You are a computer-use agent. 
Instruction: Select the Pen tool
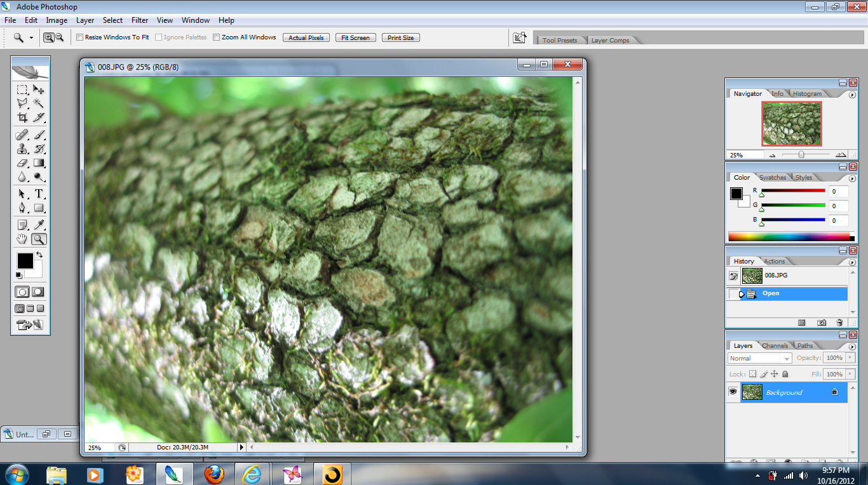(22, 208)
